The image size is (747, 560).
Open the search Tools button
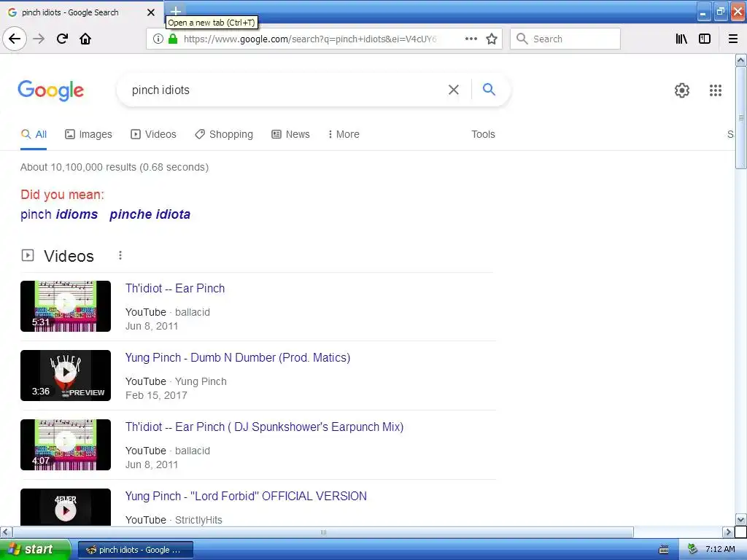pos(483,134)
